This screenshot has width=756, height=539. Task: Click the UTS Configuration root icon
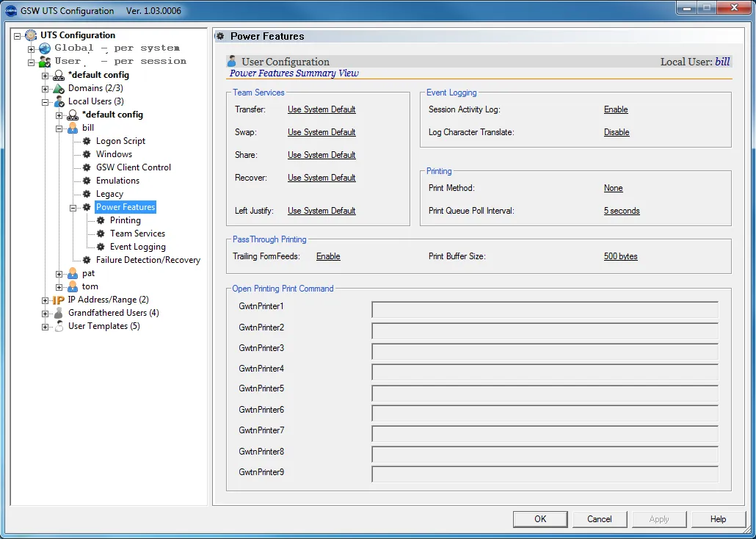click(x=31, y=35)
